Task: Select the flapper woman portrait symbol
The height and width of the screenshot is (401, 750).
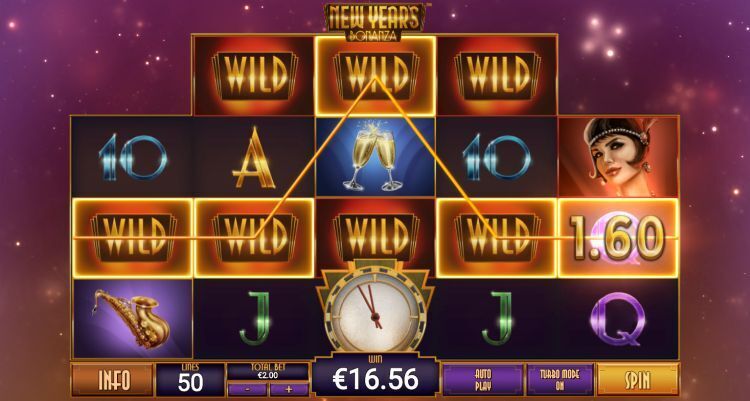Action: coord(618,156)
